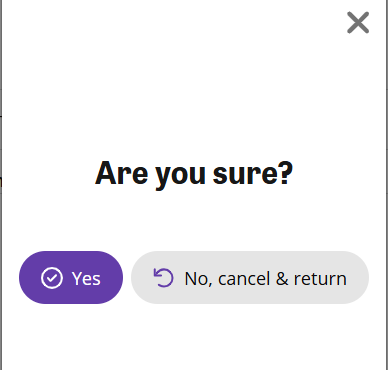Viewport: 388px width, 370px height.
Task: Click the word 'you' in dialog title
Action: point(180,176)
